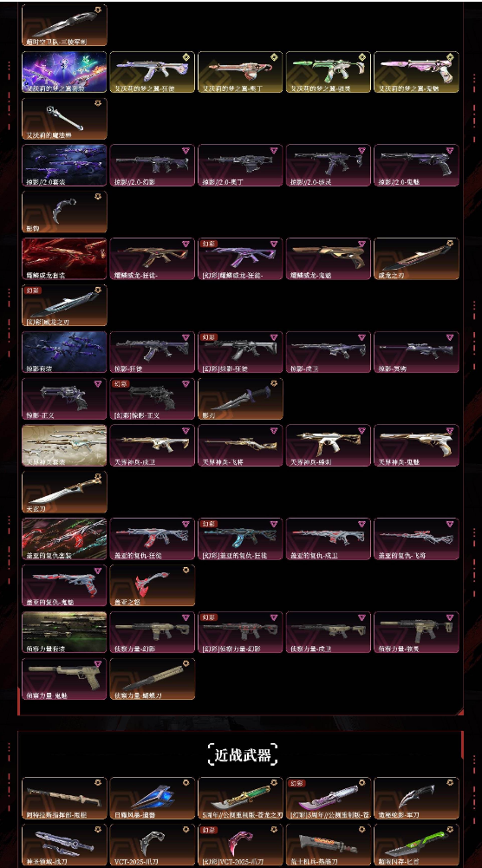The height and width of the screenshot is (868, 482).
Task: Click the 幻彩 badge on 侦察力量-幻影
Action: (x=209, y=617)
